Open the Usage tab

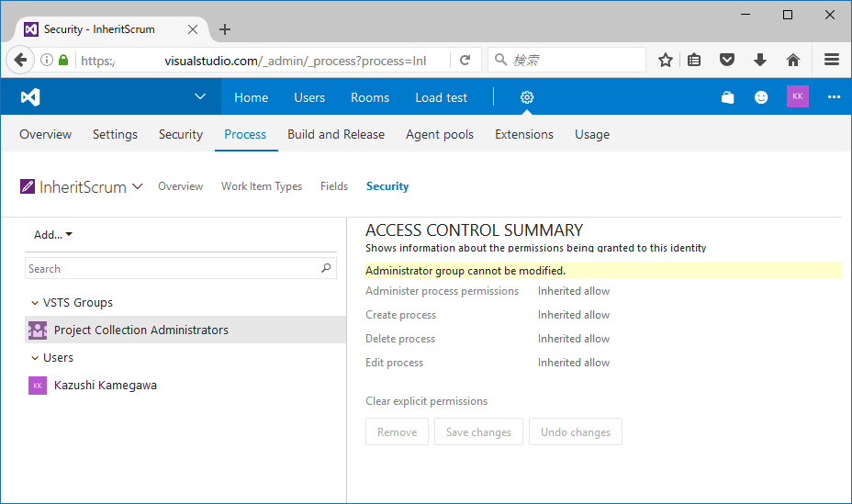[x=592, y=134]
